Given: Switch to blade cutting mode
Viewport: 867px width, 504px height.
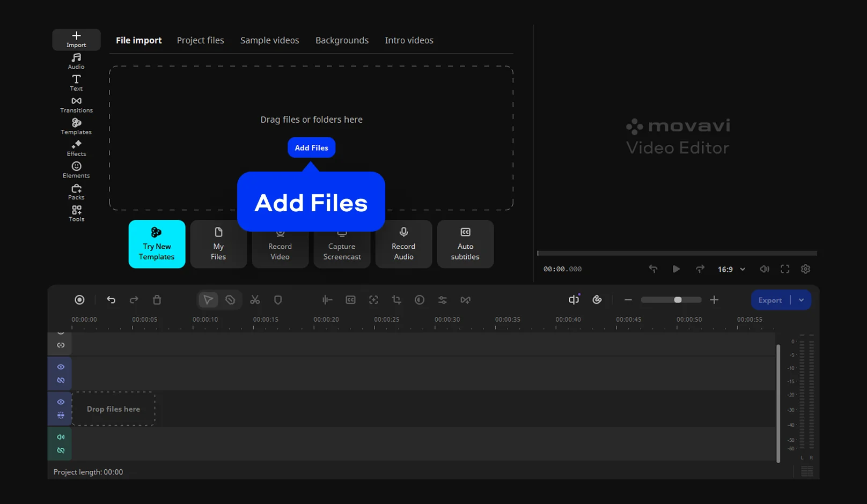Looking at the screenshot, I should 230,300.
